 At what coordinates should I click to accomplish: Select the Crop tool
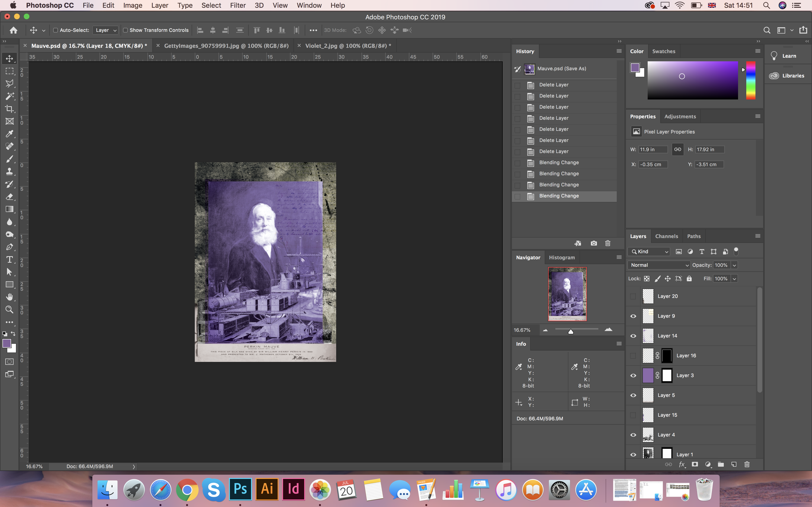pyautogui.click(x=9, y=109)
